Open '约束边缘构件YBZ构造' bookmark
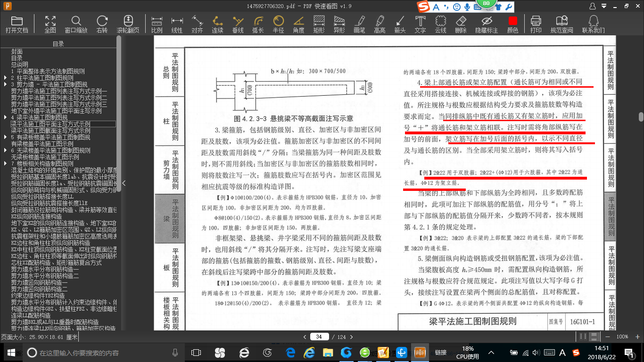The image size is (644, 362). tap(38, 296)
